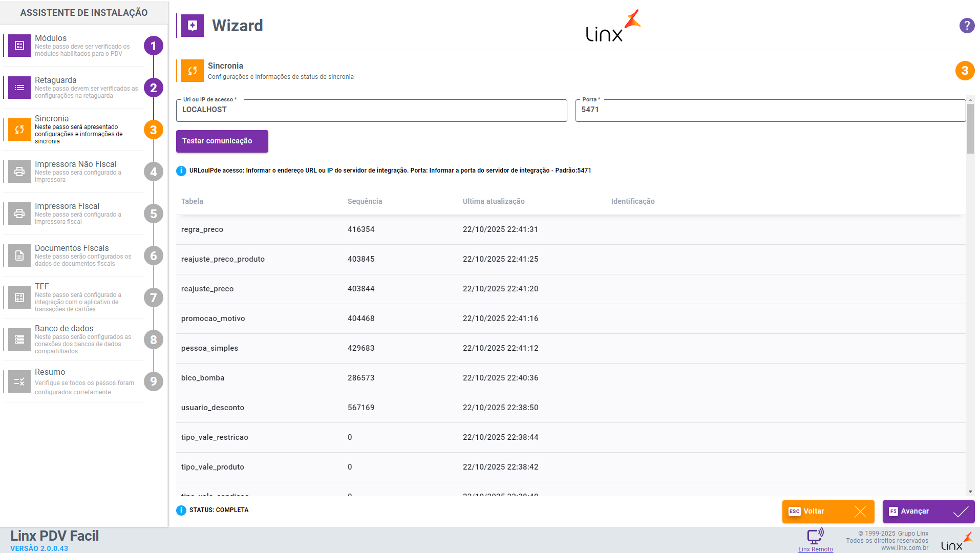Screen dimensions: 980x553
Task: Click the table's vertical scrollbar thumb
Action: tap(970, 129)
